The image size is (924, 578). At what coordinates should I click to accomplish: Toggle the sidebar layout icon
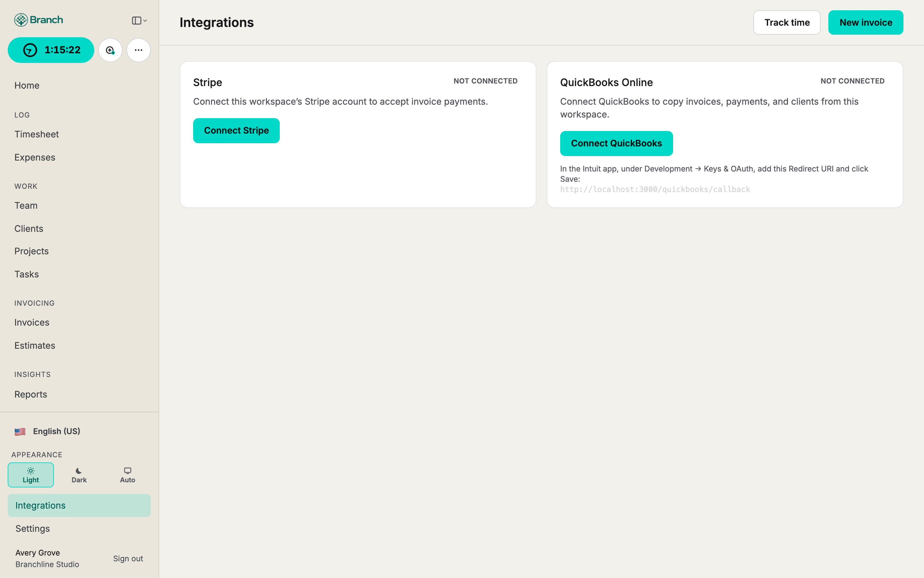[136, 21]
